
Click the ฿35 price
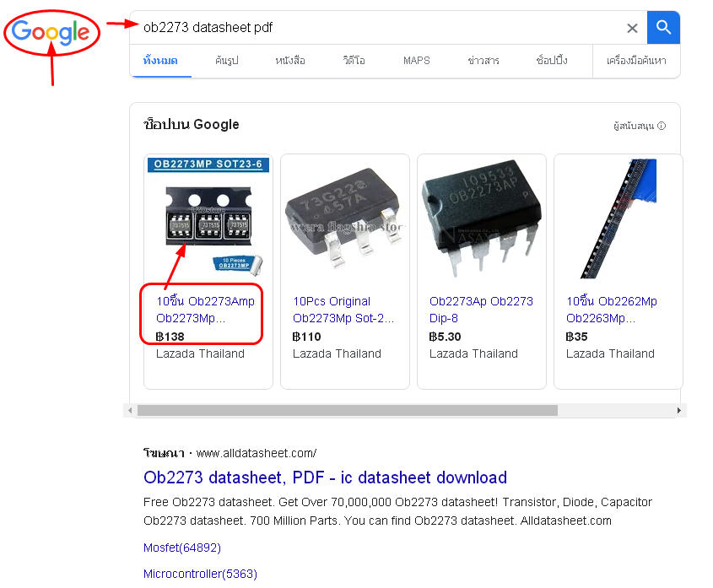click(x=576, y=337)
